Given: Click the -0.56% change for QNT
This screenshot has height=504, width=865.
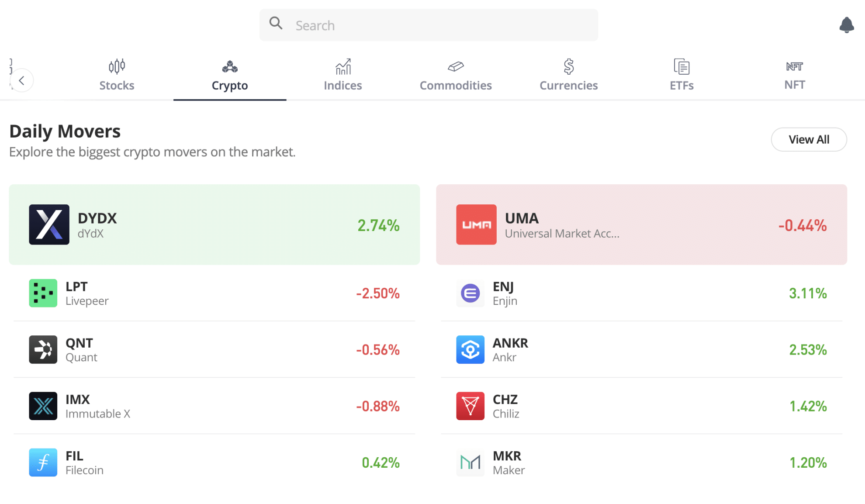Looking at the screenshot, I should pyautogui.click(x=378, y=349).
